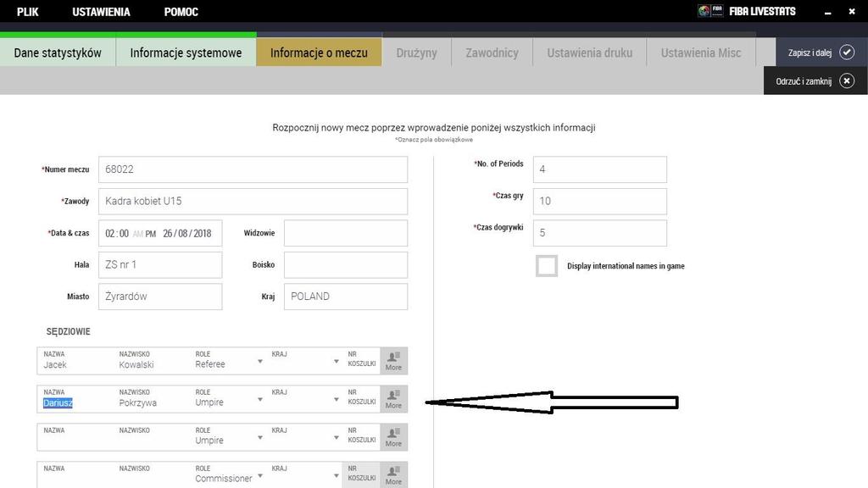Select the Informacje o meczu tab
This screenshot has width=868, height=488.
tap(319, 53)
